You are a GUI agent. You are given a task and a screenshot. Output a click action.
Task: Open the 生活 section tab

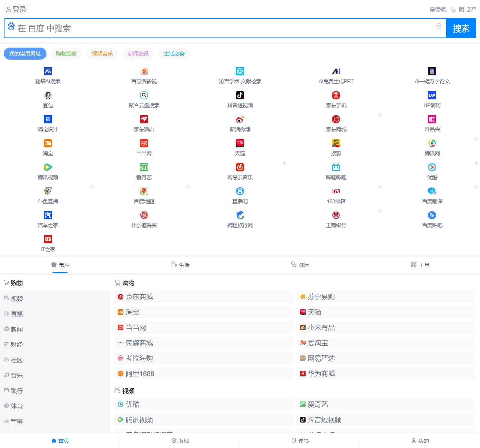coord(180,265)
